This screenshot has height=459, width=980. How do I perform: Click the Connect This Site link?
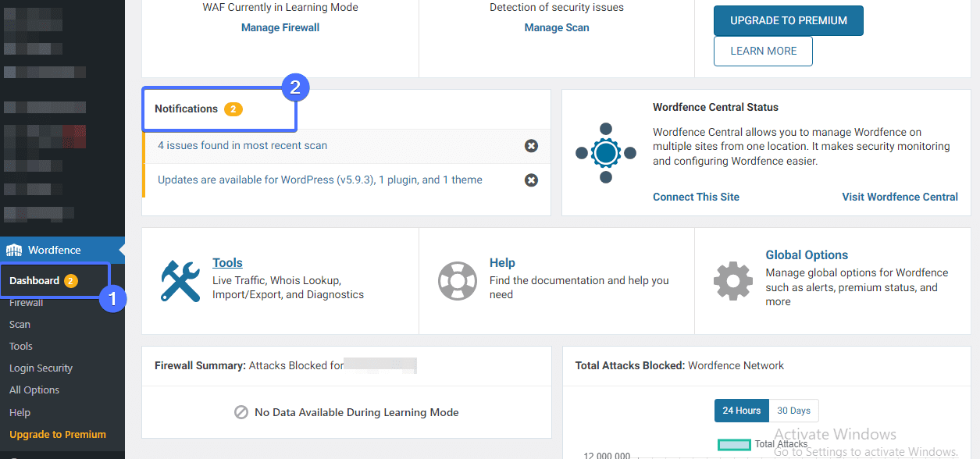[696, 197]
